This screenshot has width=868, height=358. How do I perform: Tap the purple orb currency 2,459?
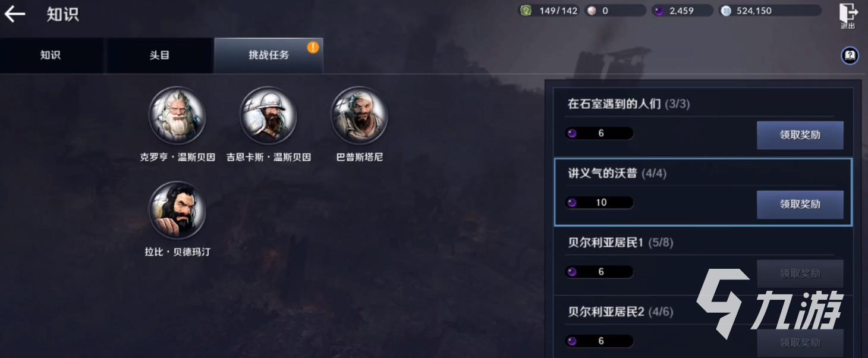[x=659, y=11]
